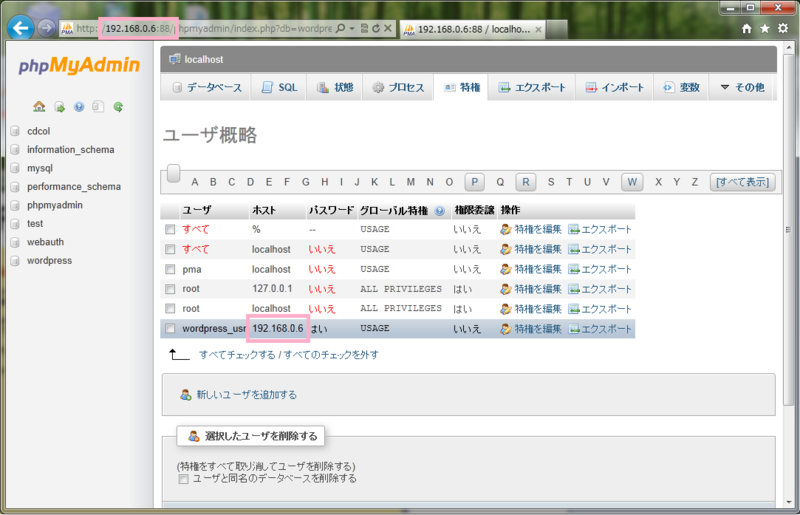
Task: Filter users by initial letter W
Action: pos(632,182)
